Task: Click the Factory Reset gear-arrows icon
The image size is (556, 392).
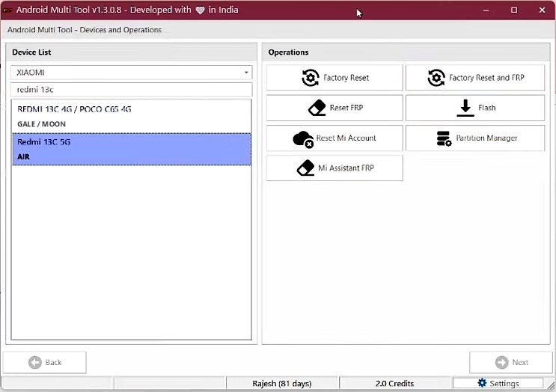Action: (x=311, y=78)
